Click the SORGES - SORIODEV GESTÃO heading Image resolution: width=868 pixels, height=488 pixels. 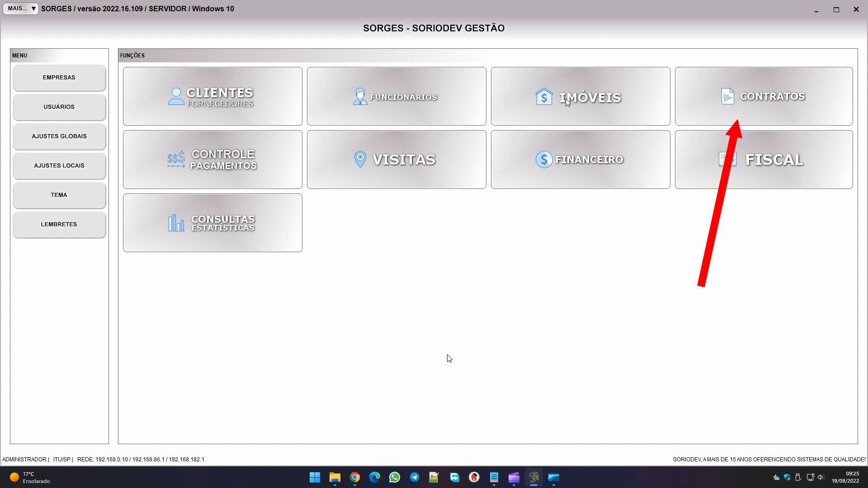(434, 28)
